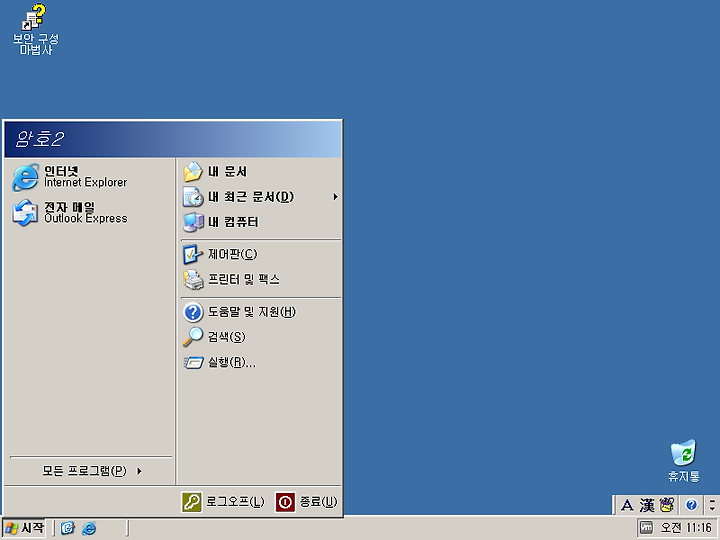Click the 프린터 및 팩스 printer icon

point(193,280)
